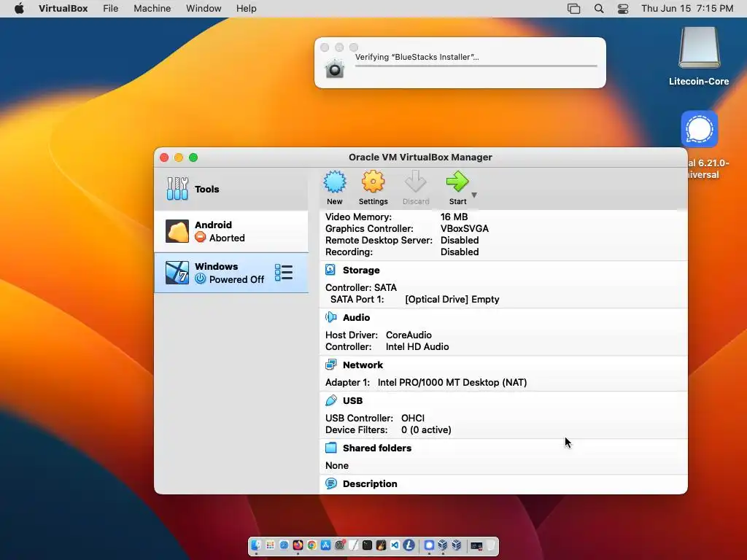Select the Tools entry in the sidebar
This screenshot has width=747, height=560.
pos(231,189)
